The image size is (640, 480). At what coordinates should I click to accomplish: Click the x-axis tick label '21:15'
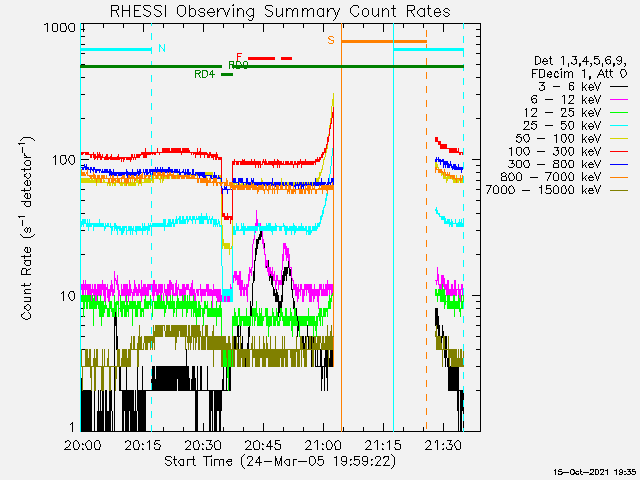pyautogui.click(x=383, y=445)
